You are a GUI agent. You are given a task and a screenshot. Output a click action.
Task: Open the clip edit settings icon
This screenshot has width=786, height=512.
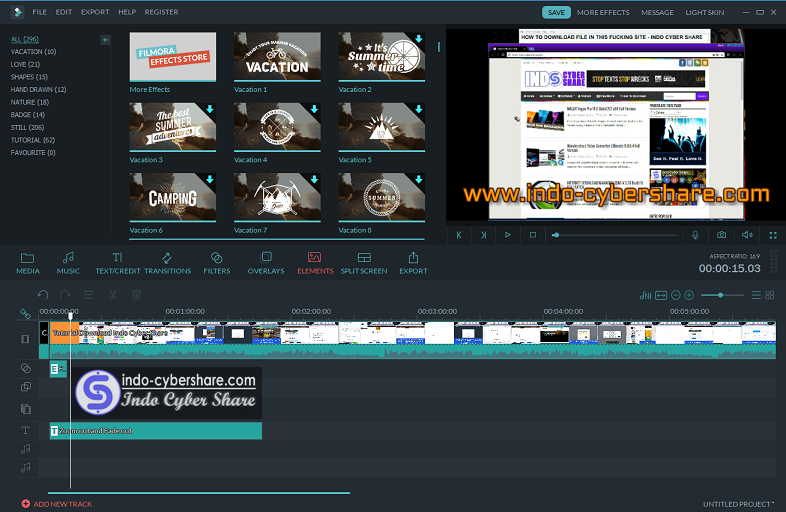pyautogui.click(x=89, y=295)
